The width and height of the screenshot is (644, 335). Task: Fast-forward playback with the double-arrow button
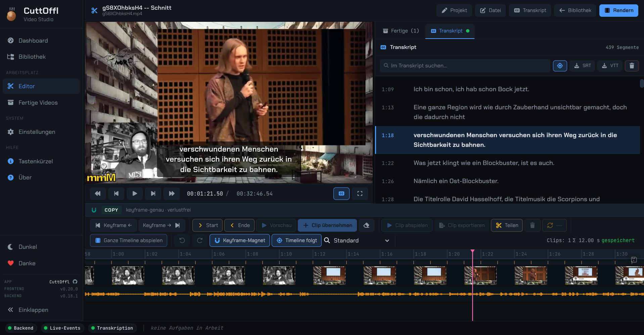coord(172,193)
